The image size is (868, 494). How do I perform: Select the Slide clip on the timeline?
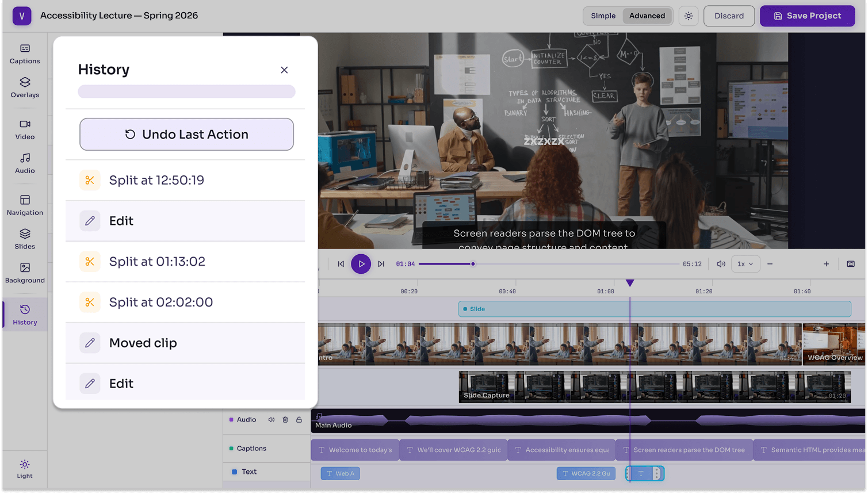pos(655,309)
